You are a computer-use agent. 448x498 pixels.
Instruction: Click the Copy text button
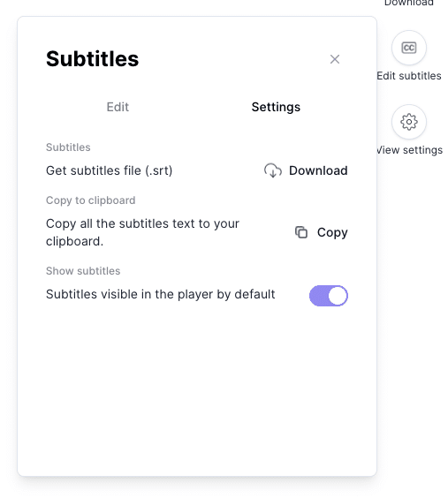click(332, 232)
